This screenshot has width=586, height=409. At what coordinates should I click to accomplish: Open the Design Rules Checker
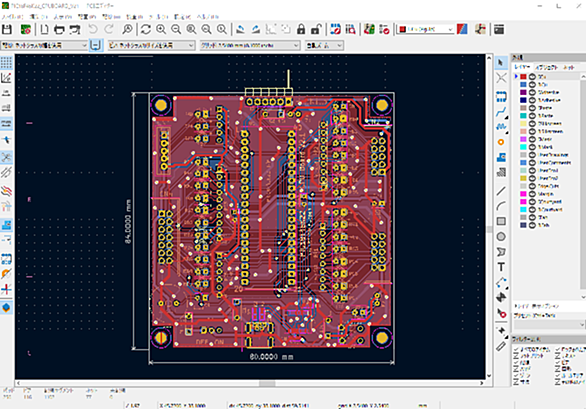pyautogui.click(x=384, y=29)
